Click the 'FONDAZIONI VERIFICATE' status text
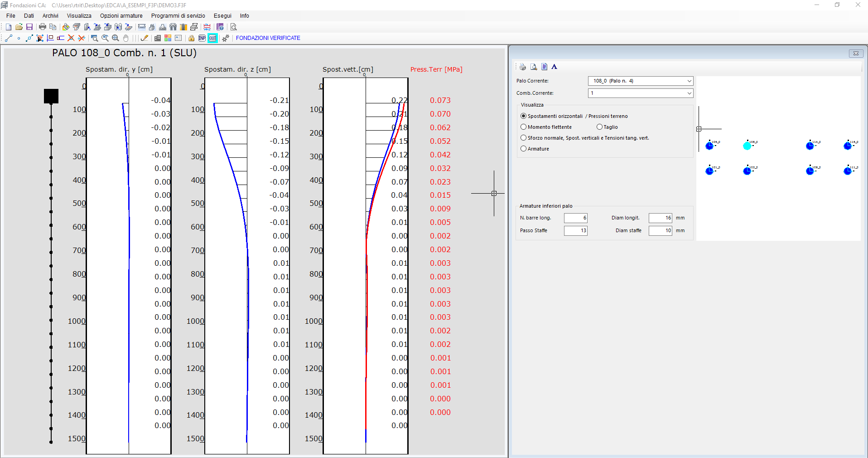This screenshot has height=458, width=868. [268, 38]
